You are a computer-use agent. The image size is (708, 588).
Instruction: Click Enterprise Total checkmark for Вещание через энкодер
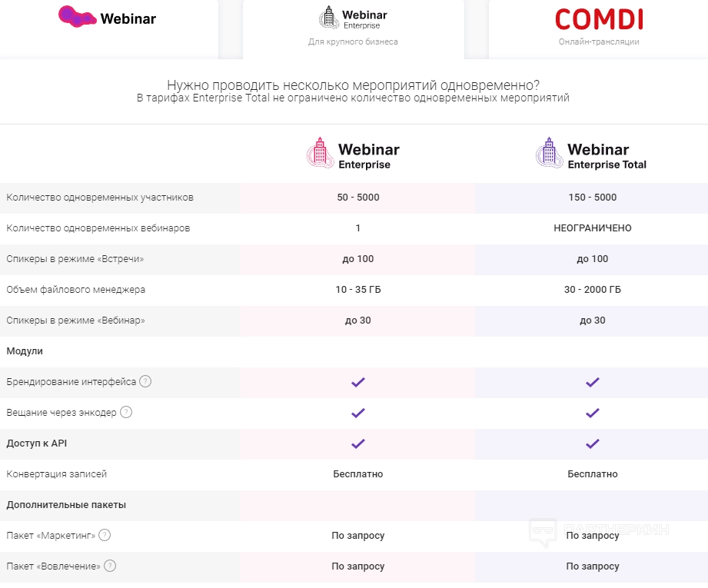click(x=592, y=413)
